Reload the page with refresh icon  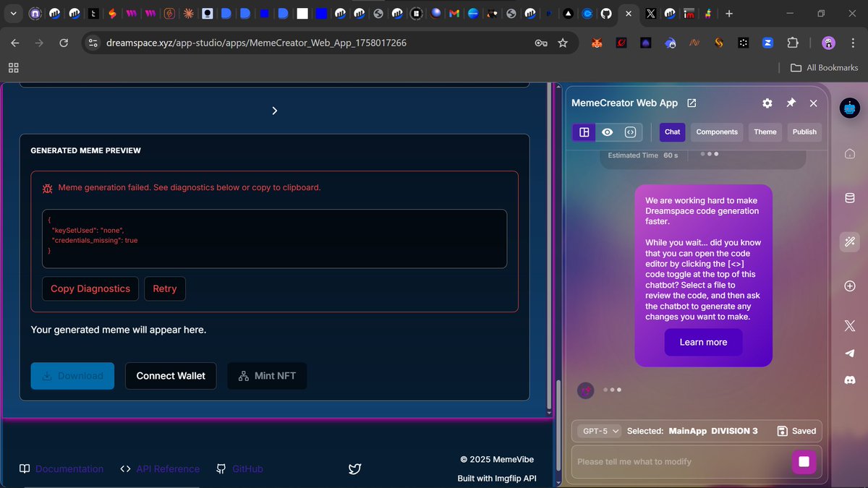tap(64, 43)
